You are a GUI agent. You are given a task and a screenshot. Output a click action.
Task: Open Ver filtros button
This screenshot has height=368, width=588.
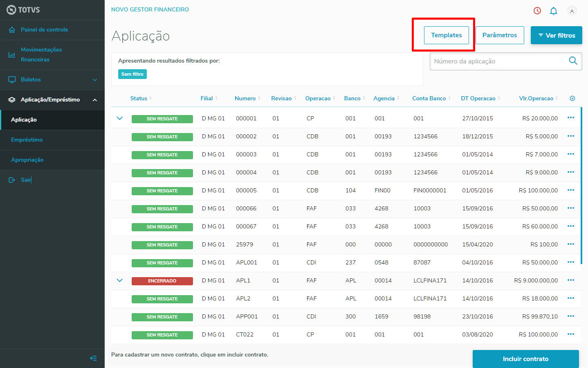557,35
